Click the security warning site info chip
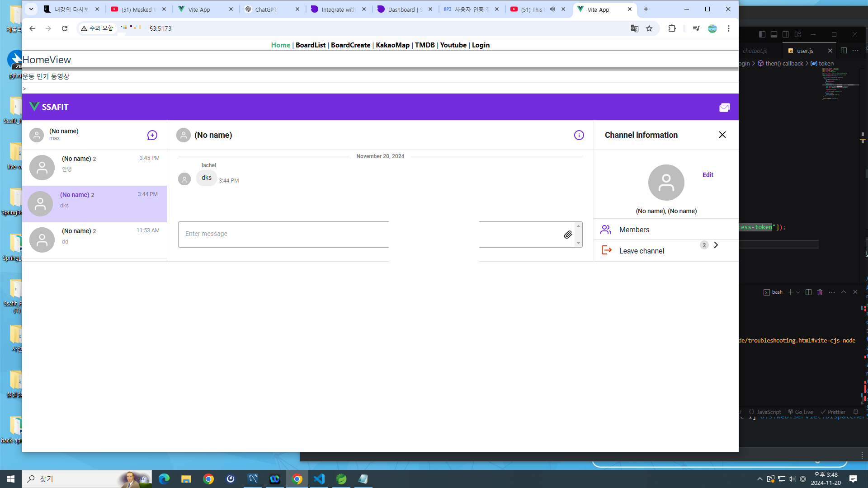Image resolution: width=868 pixels, height=488 pixels. (x=97, y=28)
